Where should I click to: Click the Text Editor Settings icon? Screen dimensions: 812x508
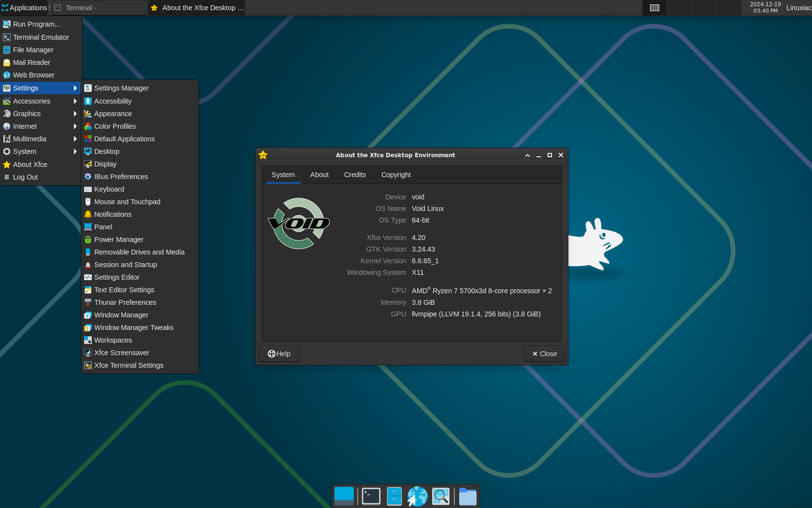[x=88, y=290]
